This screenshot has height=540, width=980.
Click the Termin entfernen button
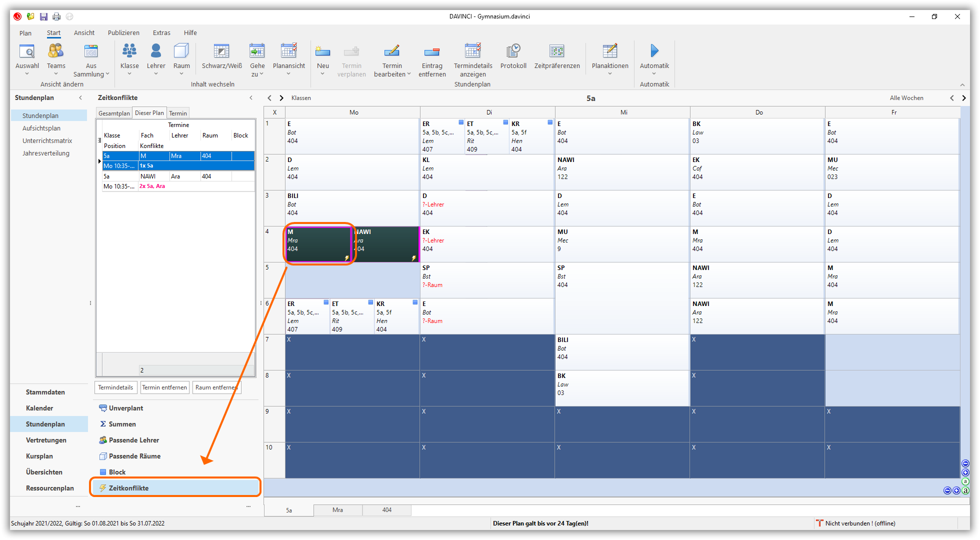pos(164,387)
